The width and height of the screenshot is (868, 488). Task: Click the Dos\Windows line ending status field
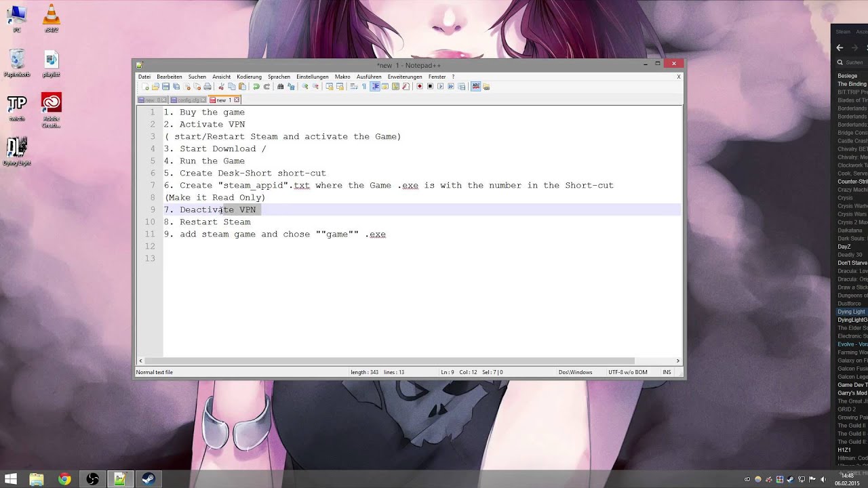tap(575, 372)
